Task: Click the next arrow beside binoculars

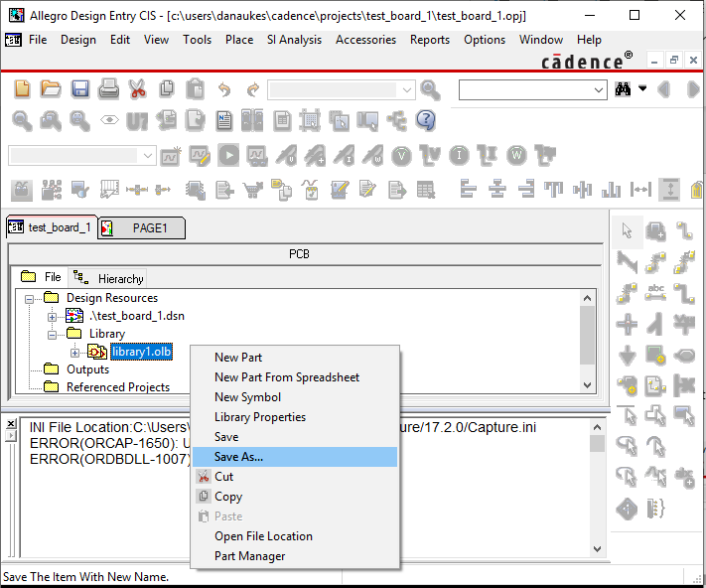Action: 693,89
